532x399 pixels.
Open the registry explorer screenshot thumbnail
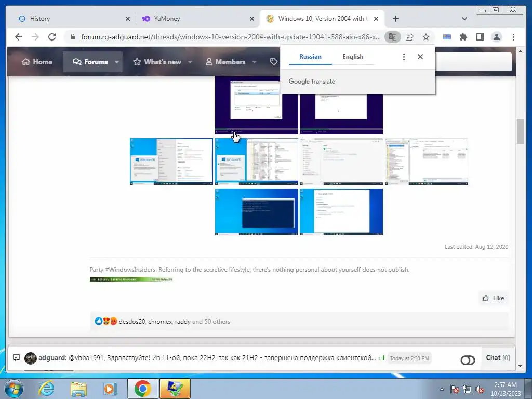[x=427, y=162]
